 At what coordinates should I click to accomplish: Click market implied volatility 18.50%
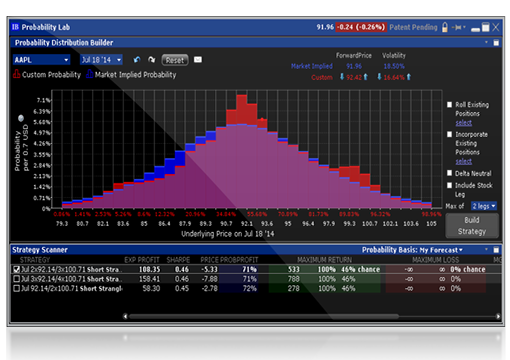coord(394,66)
